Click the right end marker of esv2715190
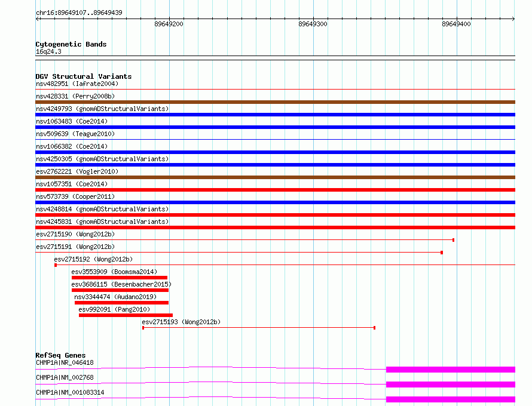 point(453,240)
